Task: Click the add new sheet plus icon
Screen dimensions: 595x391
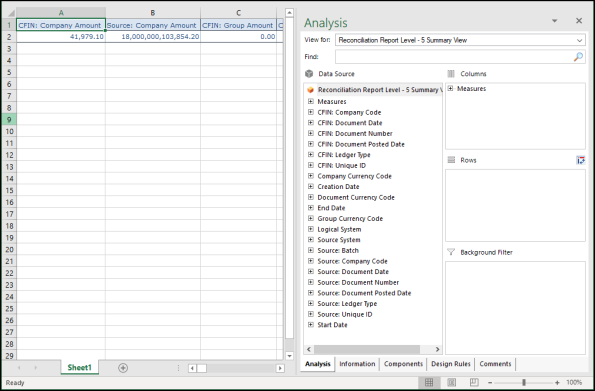Action: pos(123,367)
